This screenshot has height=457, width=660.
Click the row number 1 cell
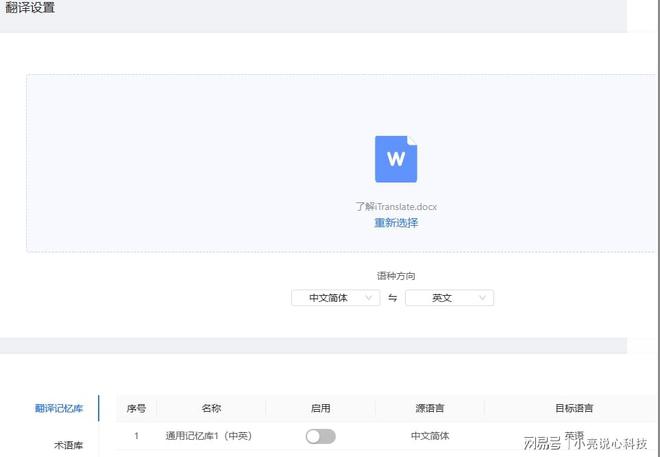point(136,436)
